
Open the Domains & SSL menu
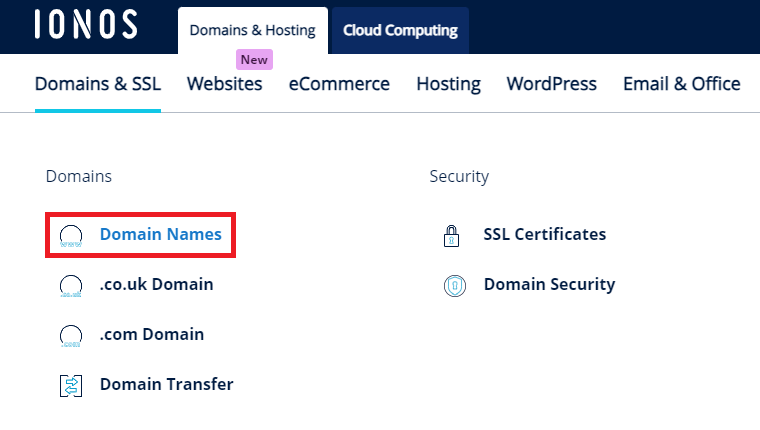[x=98, y=84]
